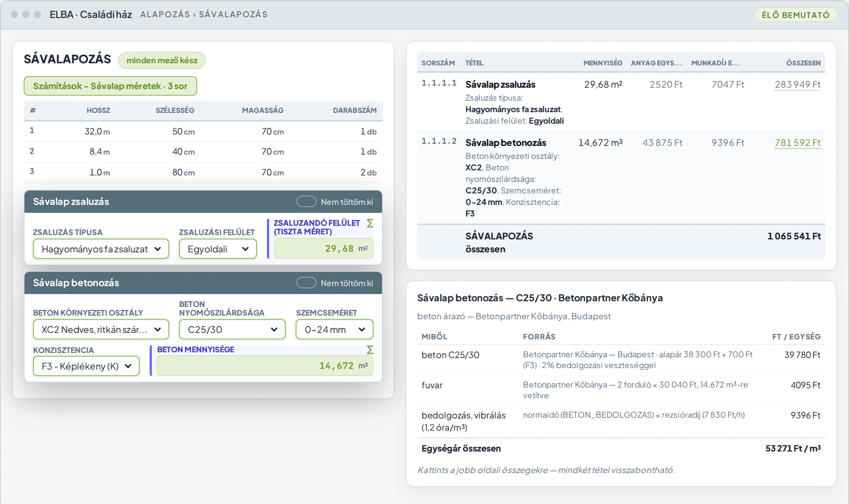Viewport: 849px width, 504px height.
Task: Click the 'Sávalap betonozás' item in the cost table
Action: tap(506, 143)
